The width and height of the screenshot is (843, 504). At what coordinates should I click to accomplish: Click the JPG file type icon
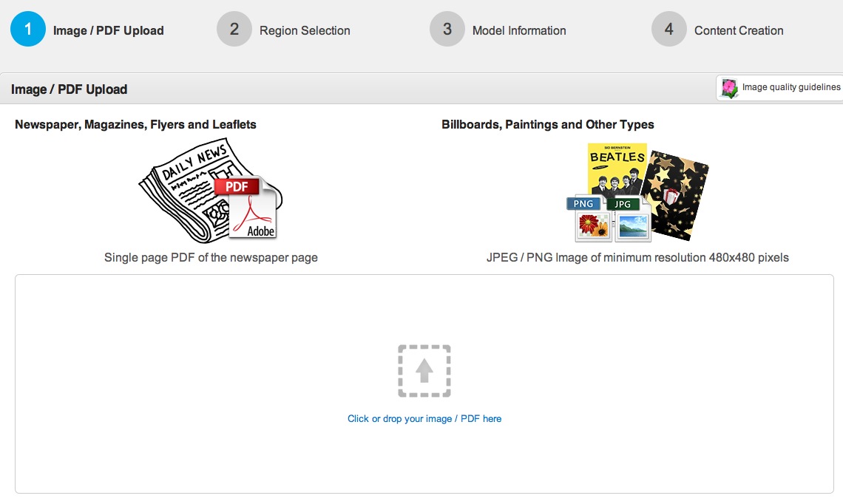[629, 219]
